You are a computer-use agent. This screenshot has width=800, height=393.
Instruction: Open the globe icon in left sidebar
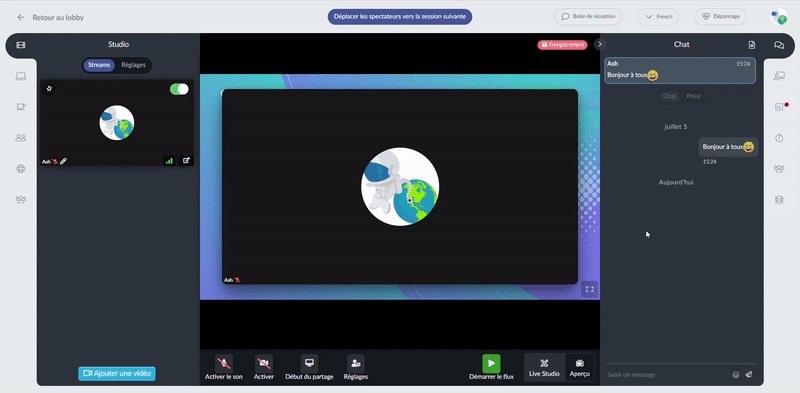[21, 169]
